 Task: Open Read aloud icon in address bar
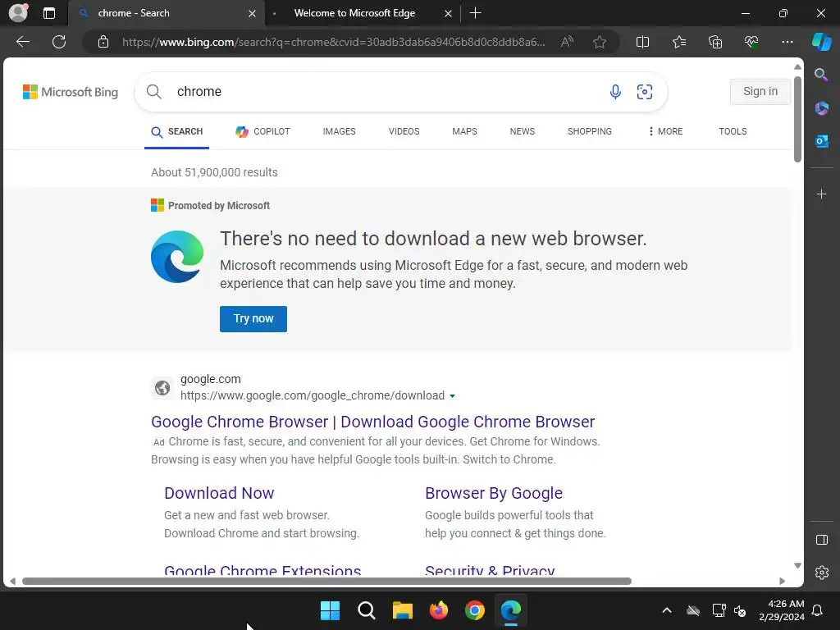tap(567, 42)
